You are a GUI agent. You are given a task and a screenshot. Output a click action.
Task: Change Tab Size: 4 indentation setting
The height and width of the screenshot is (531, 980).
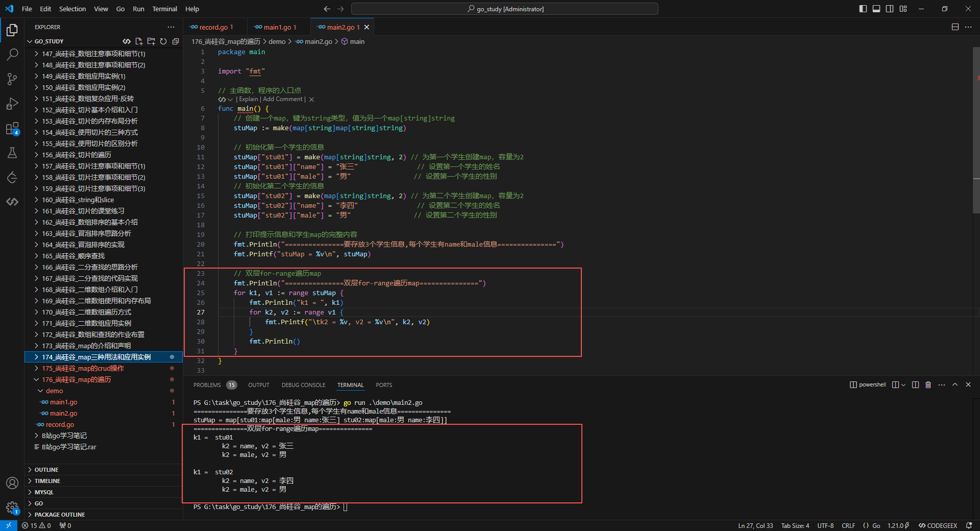(x=795, y=525)
